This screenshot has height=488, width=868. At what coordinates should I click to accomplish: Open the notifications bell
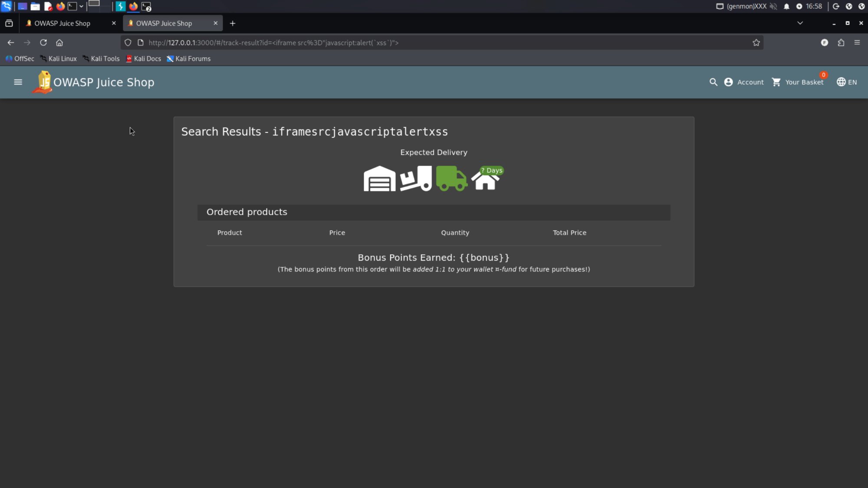786,7
